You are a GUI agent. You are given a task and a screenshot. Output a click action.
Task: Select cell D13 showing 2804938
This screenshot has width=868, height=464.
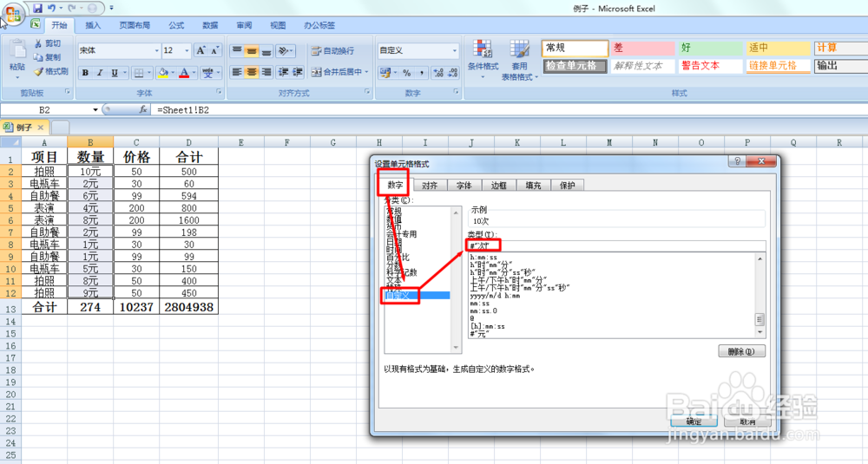(188, 307)
